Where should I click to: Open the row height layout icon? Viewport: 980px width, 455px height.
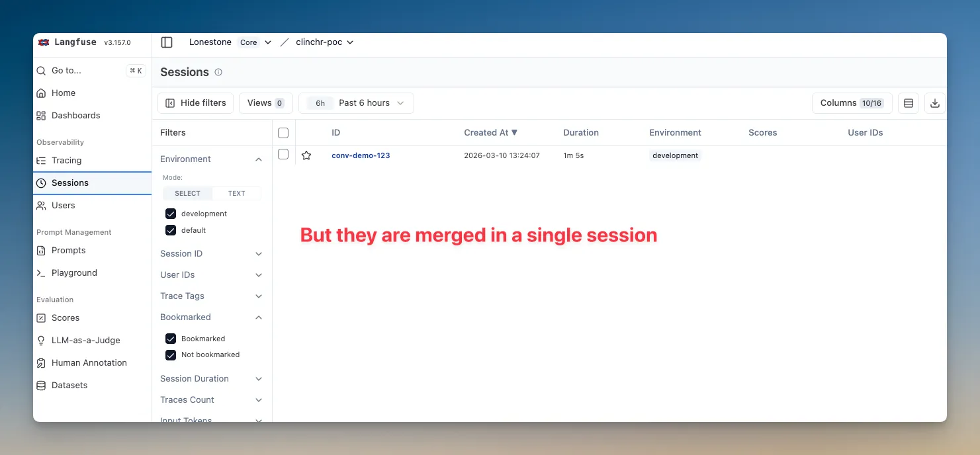coord(908,103)
